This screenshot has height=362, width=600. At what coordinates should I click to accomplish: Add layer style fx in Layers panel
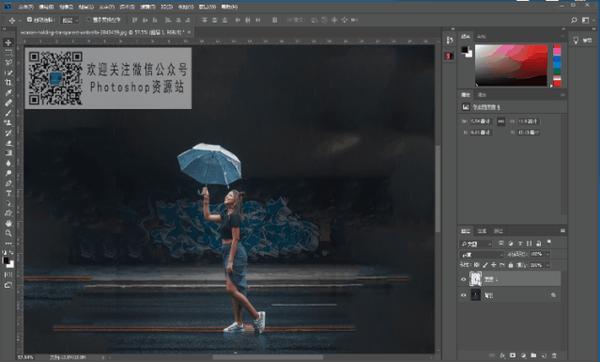coord(502,355)
